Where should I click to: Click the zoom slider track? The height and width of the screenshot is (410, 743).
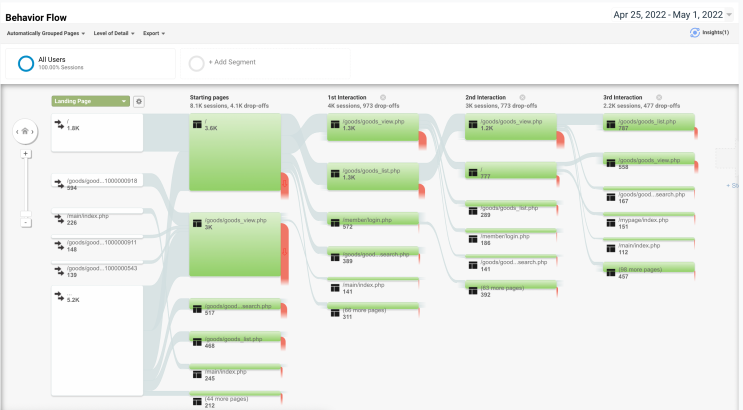point(26,187)
